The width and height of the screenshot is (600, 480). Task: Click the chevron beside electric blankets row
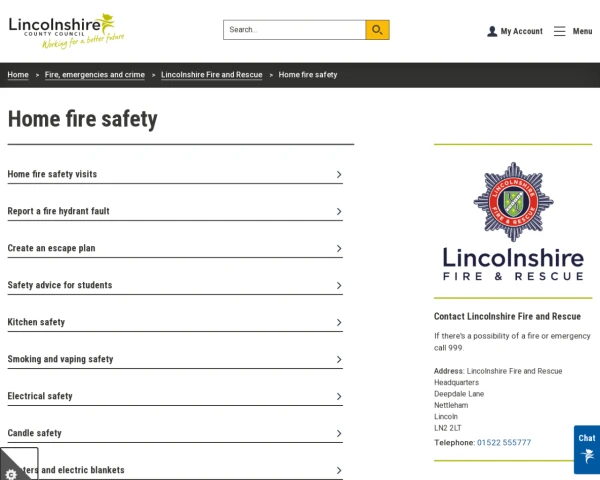pos(339,470)
